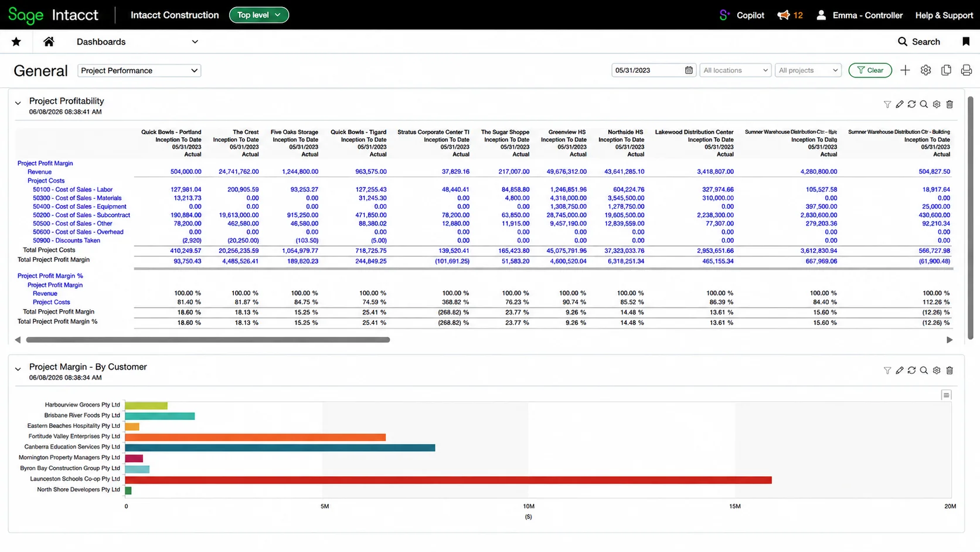Open the Favorites star icon
This screenshot has height=552, width=980.
(16, 42)
